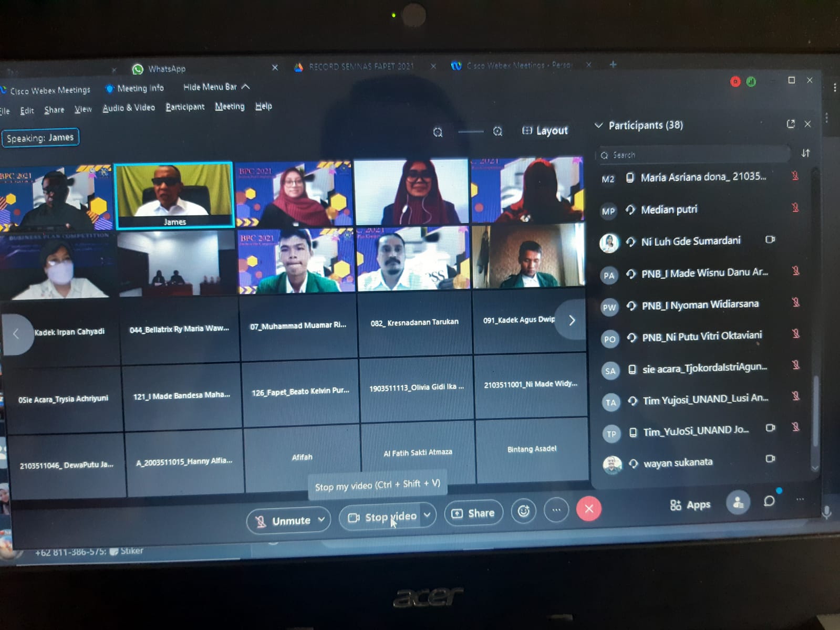The width and height of the screenshot is (840, 630).
Task: Open a new browser tab
Action: point(613,65)
